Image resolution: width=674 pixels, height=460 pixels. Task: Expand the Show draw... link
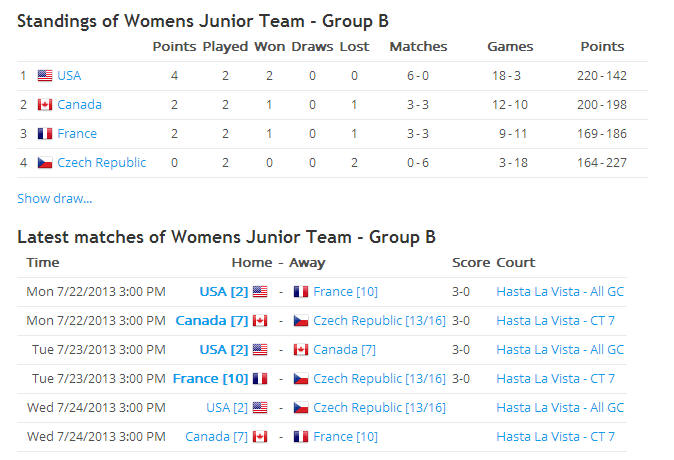click(55, 199)
